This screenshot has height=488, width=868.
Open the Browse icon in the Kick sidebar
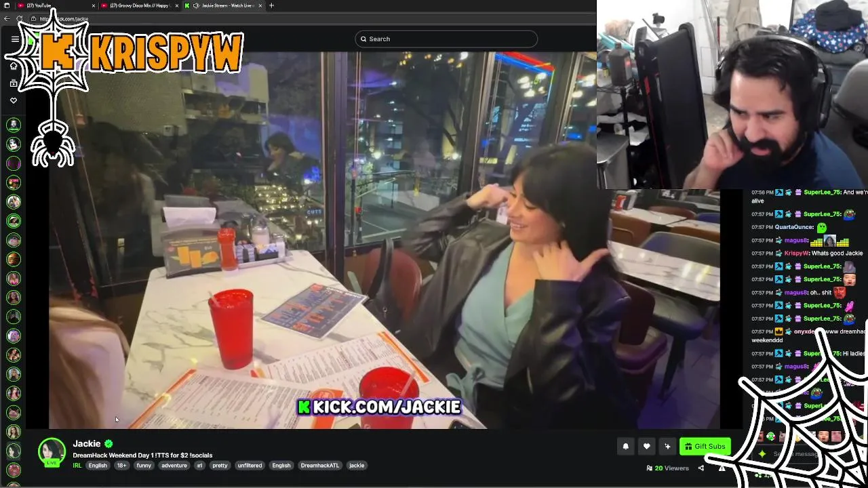tap(14, 83)
